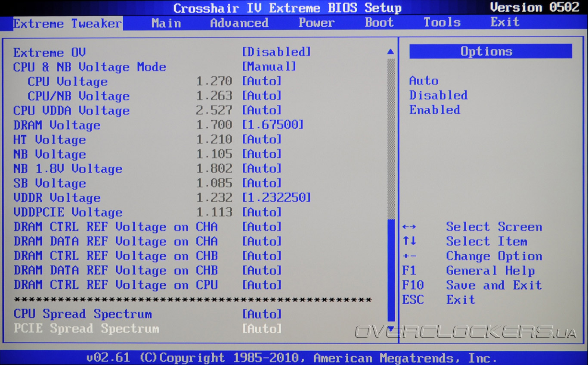Select the DRAM Voltage [1.67500] value
The image size is (588, 365).
(x=273, y=125)
